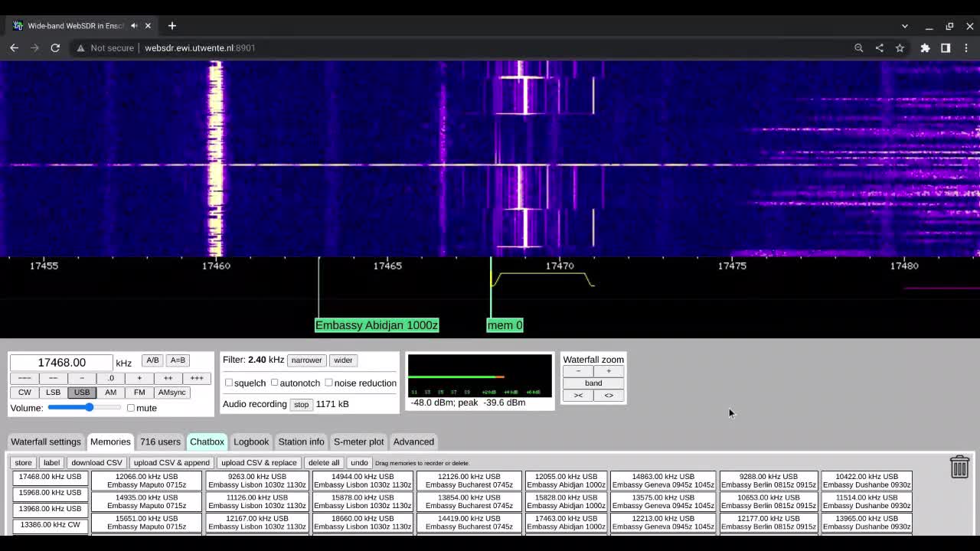Bookmark this page with the star icon
The image size is (980, 551).
(900, 47)
